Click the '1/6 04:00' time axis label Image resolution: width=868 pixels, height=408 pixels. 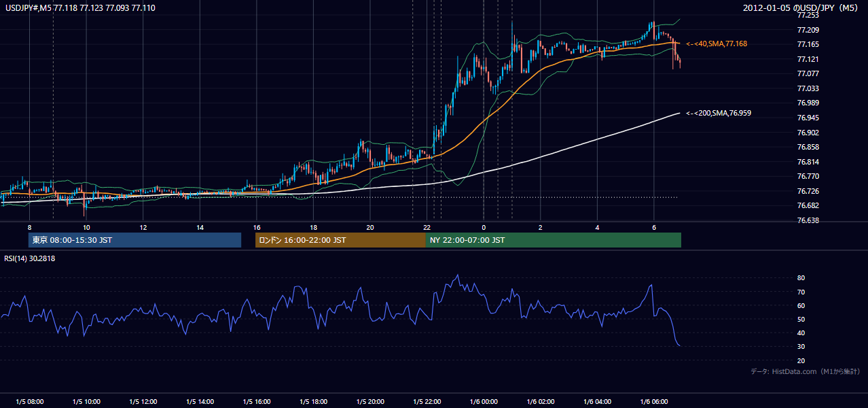point(597,402)
